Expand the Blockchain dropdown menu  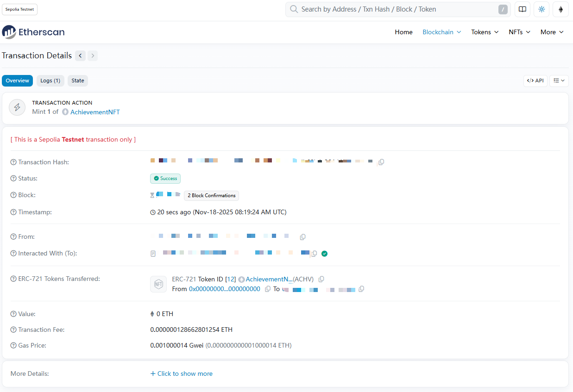441,32
